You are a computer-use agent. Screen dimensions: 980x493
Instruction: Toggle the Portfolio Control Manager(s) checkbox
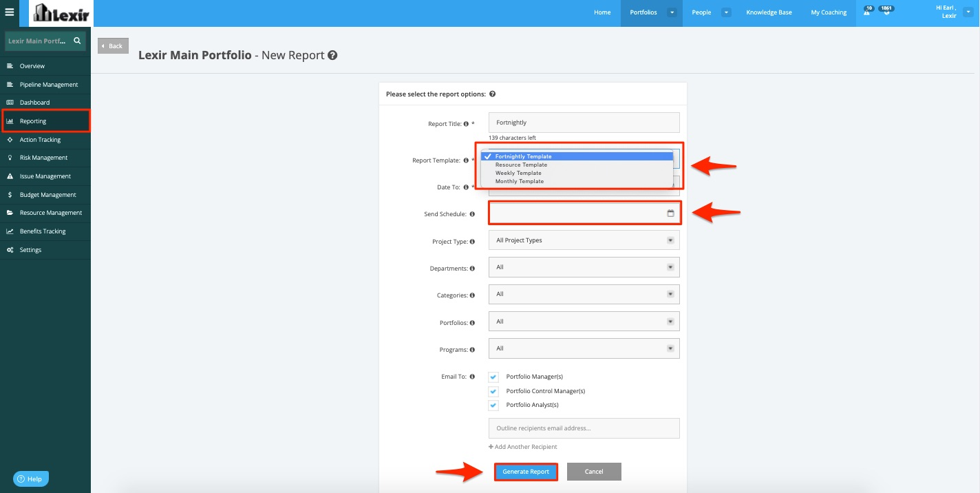[x=493, y=391]
